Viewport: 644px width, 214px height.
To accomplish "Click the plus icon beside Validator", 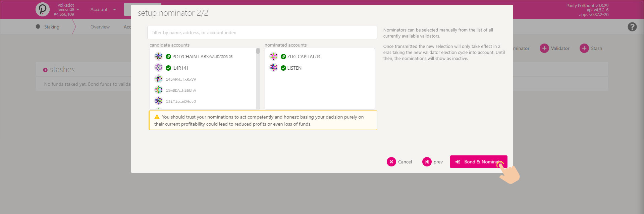I will pyautogui.click(x=544, y=48).
